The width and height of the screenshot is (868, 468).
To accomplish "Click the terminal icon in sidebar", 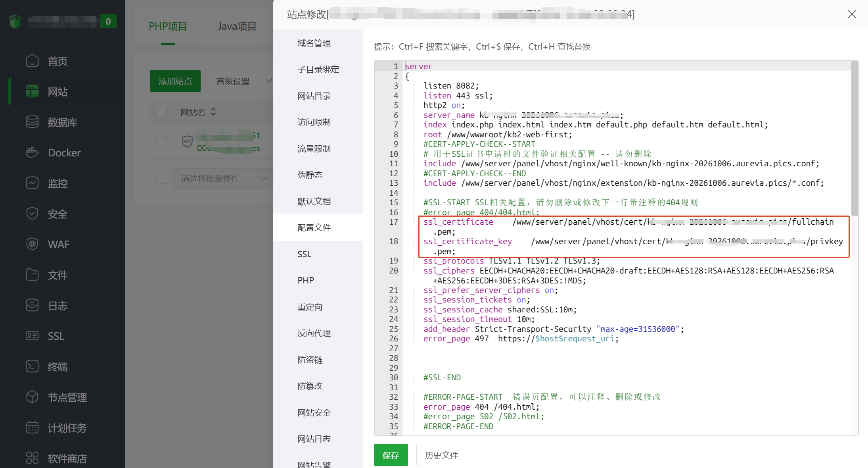I will pos(32,367).
